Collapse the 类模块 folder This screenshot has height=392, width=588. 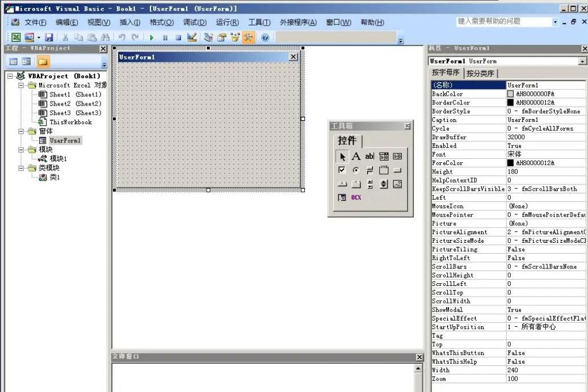coord(21,168)
